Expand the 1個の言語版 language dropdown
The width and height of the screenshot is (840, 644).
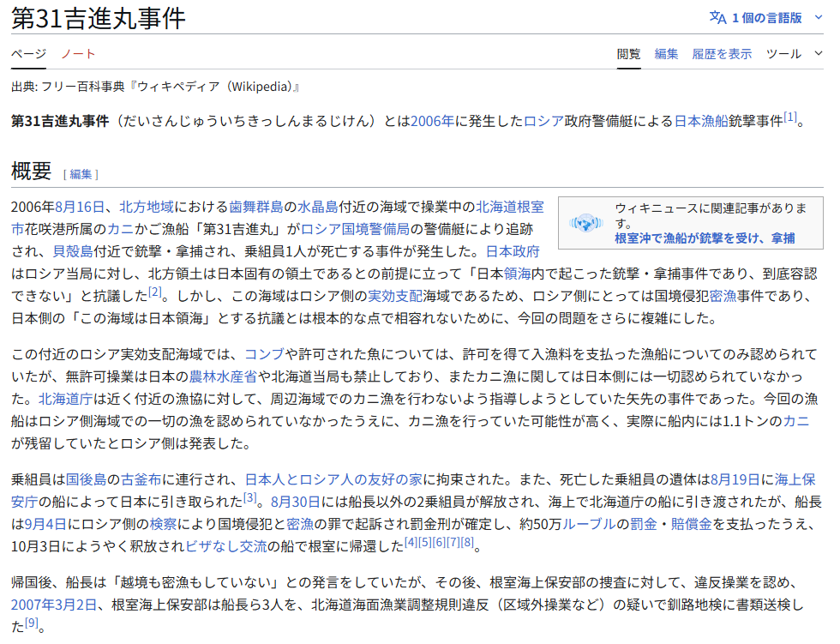coord(765,17)
